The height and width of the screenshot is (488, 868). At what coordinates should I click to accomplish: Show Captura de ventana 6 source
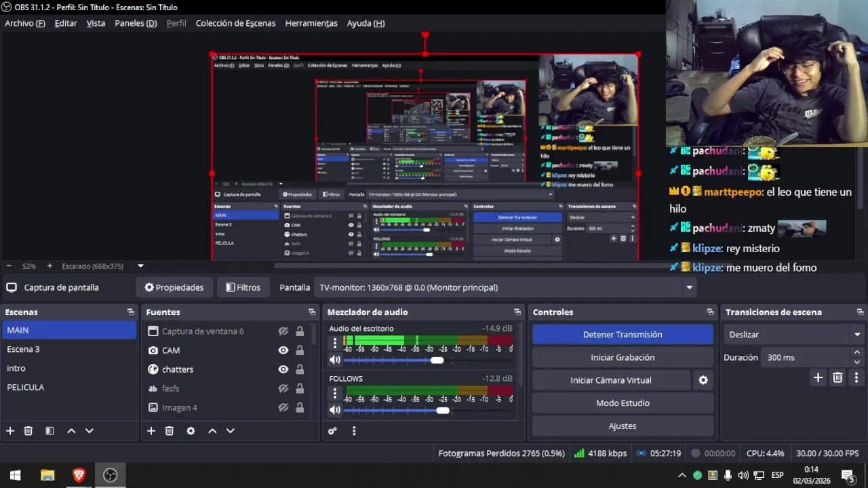tap(283, 331)
